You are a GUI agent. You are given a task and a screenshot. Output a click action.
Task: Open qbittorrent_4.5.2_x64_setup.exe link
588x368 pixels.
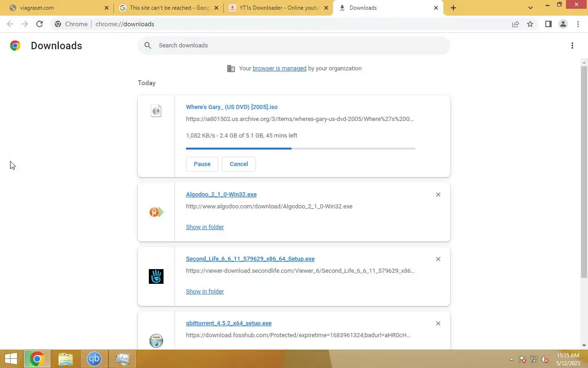[229, 323]
